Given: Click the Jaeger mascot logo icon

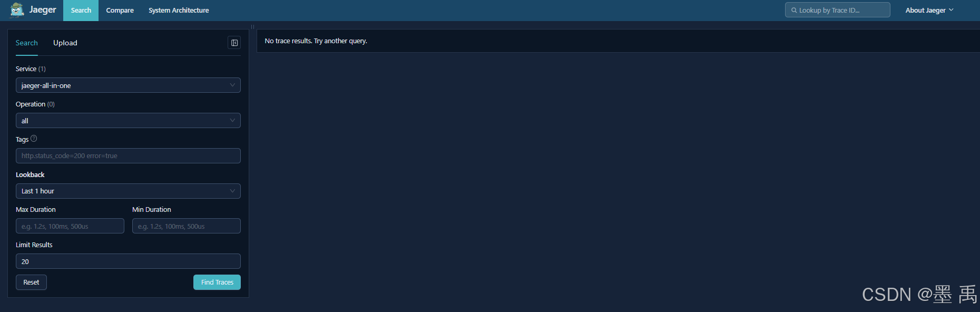Looking at the screenshot, I should click(x=17, y=10).
